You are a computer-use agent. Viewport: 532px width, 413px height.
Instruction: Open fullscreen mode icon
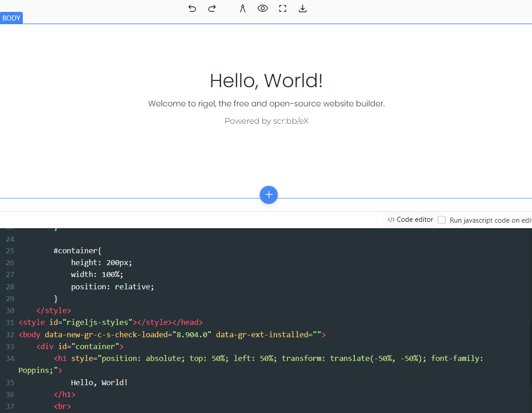click(x=282, y=9)
